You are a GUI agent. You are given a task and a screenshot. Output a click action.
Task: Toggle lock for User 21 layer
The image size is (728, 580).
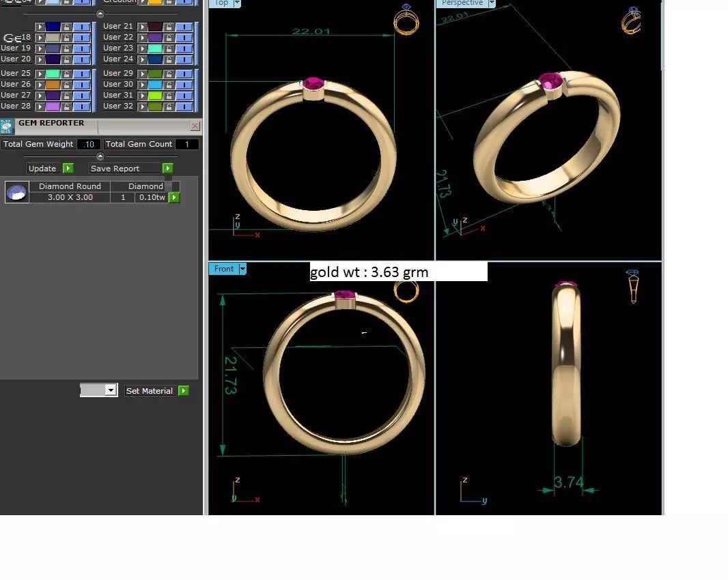coord(169,27)
